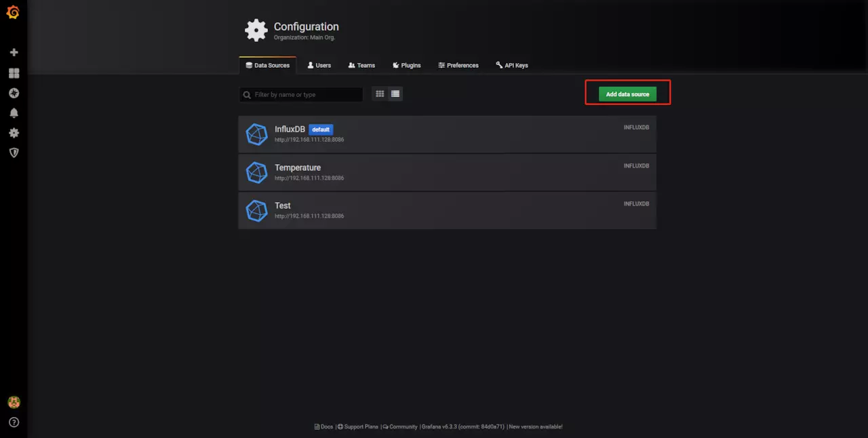868x438 pixels.
Task: Click the INFLUXDB type label on Temperature row
Action: click(x=636, y=165)
